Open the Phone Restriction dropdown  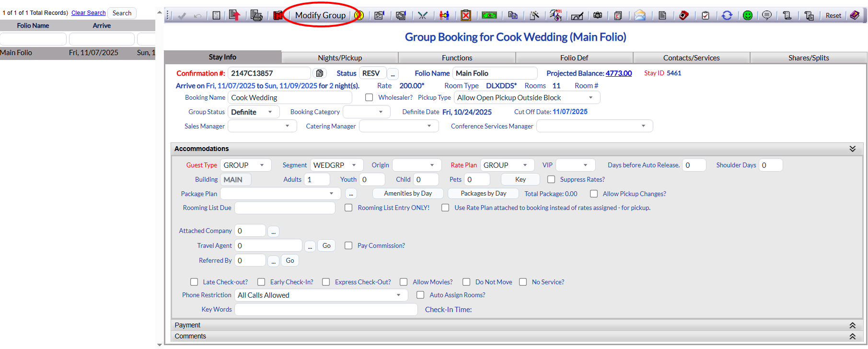pos(321,295)
